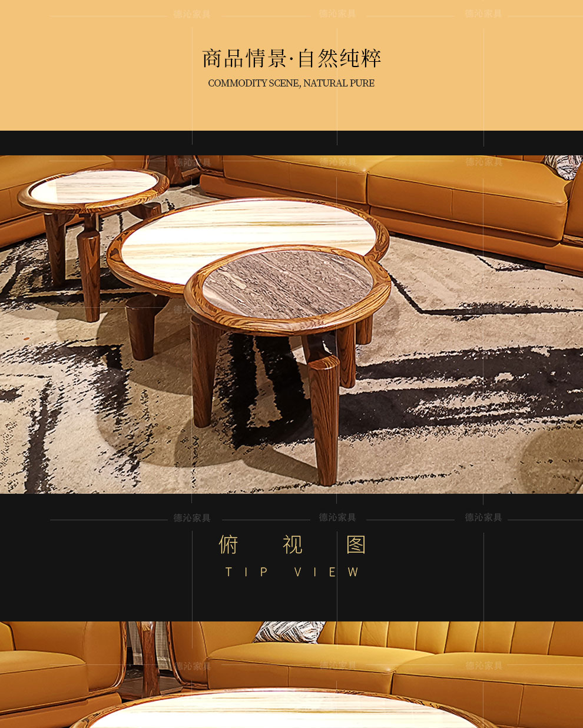Click the subtitle "COMMODITY SCENE, NATURAL PURE"
The image size is (583, 728).
[291, 83]
